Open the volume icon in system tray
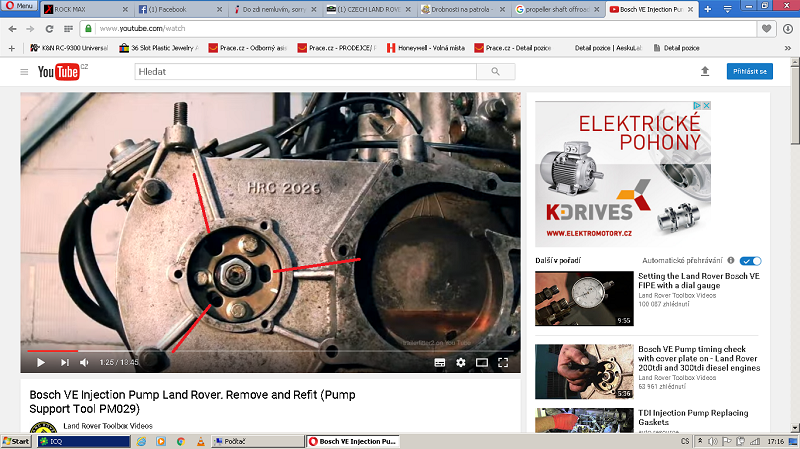This screenshot has width=800, height=449. point(713,441)
